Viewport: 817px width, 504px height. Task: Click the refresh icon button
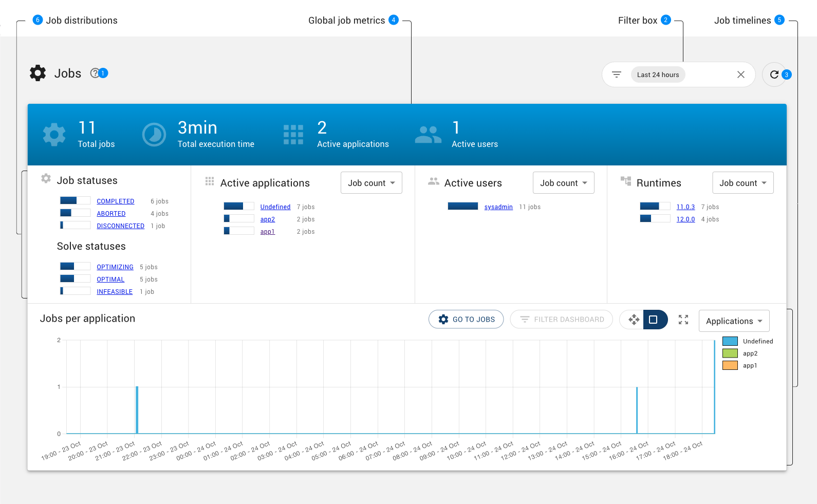[774, 74]
